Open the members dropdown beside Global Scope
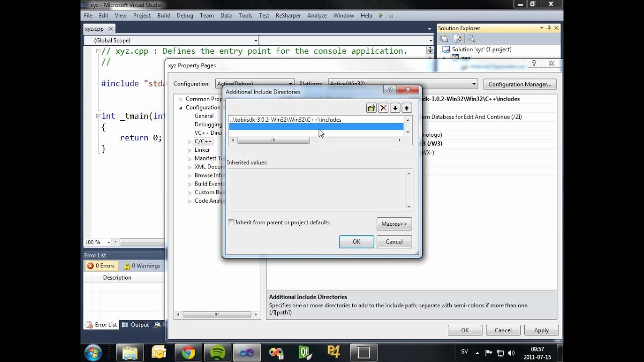The image size is (644, 362). click(346, 40)
